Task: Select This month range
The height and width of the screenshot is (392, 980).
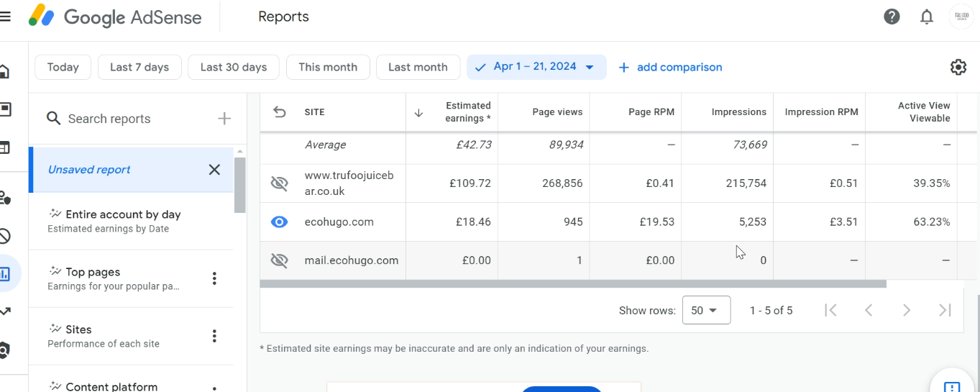Action: pos(328,67)
